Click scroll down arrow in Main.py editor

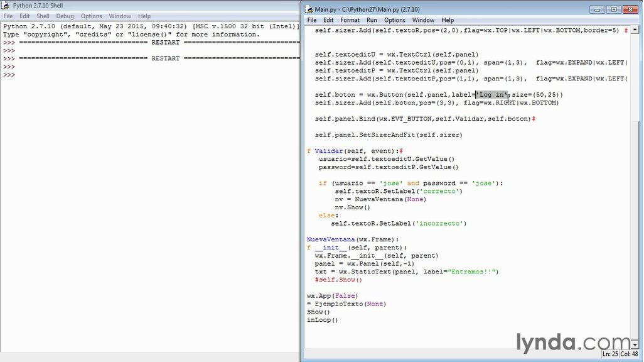click(x=635, y=345)
